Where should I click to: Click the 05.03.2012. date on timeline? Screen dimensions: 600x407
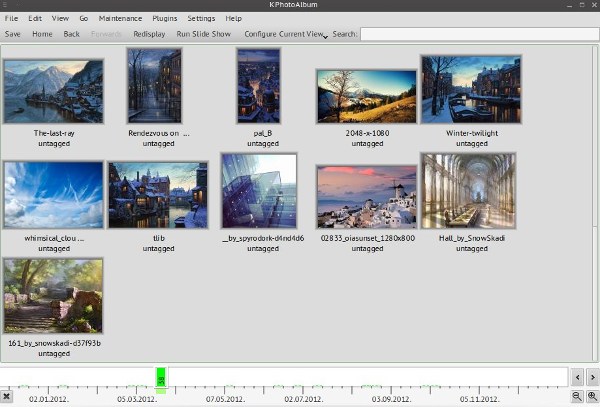pyautogui.click(x=137, y=399)
